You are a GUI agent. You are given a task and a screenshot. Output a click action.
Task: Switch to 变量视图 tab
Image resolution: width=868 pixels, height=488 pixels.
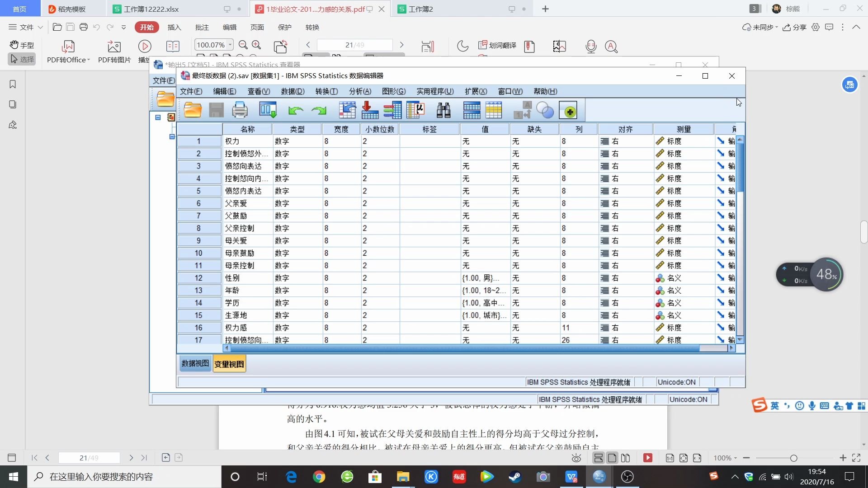(229, 363)
